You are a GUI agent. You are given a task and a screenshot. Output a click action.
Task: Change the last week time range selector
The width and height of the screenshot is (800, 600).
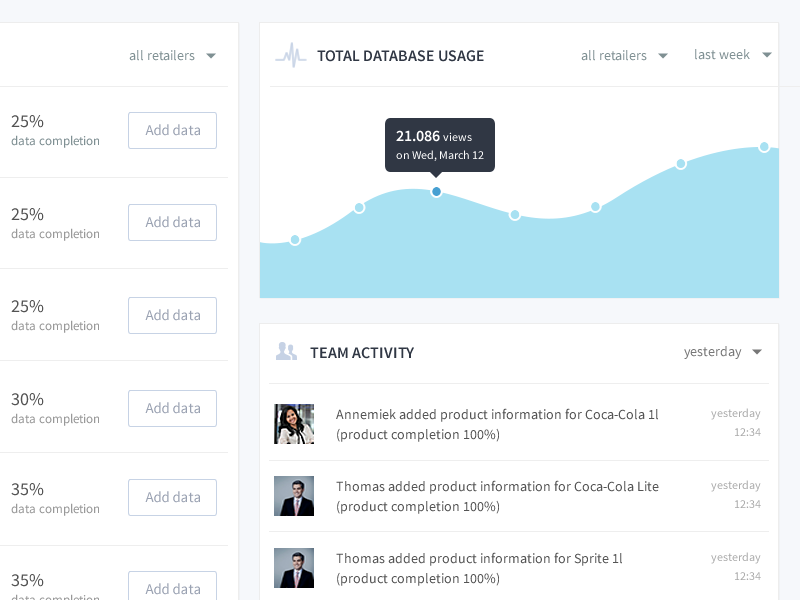click(731, 55)
